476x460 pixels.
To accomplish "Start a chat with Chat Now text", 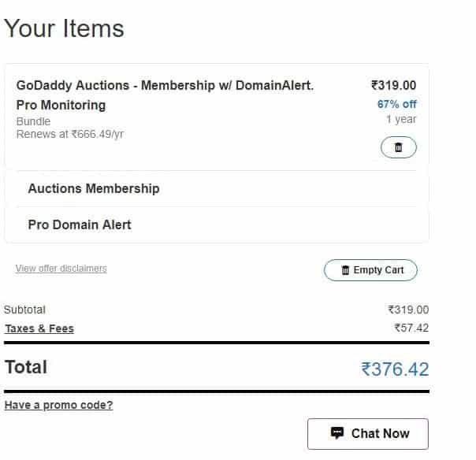I will pyautogui.click(x=381, y=433).
